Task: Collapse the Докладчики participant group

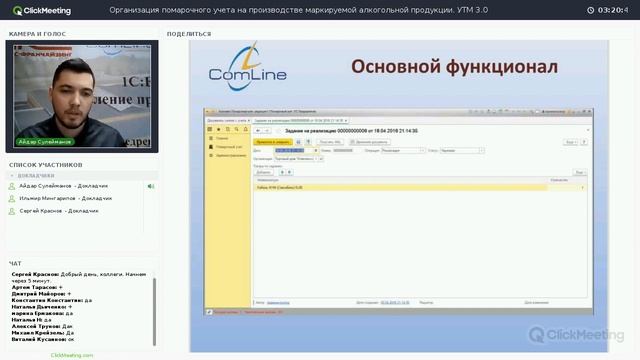Action: (12, 176)
